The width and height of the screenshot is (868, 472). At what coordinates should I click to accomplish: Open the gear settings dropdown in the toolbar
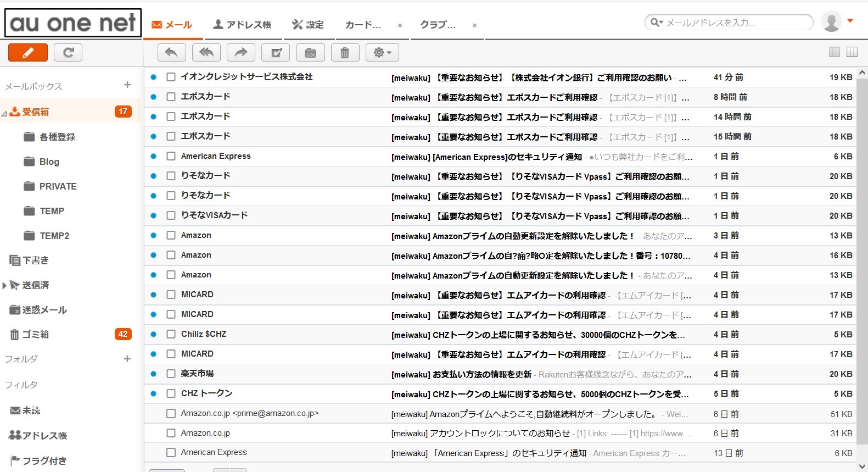pyautogui.click(x=382, y=53)
